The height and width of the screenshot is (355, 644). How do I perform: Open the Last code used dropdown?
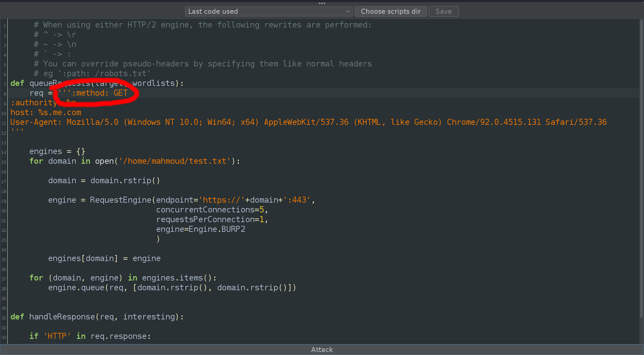tap(268, 11)
